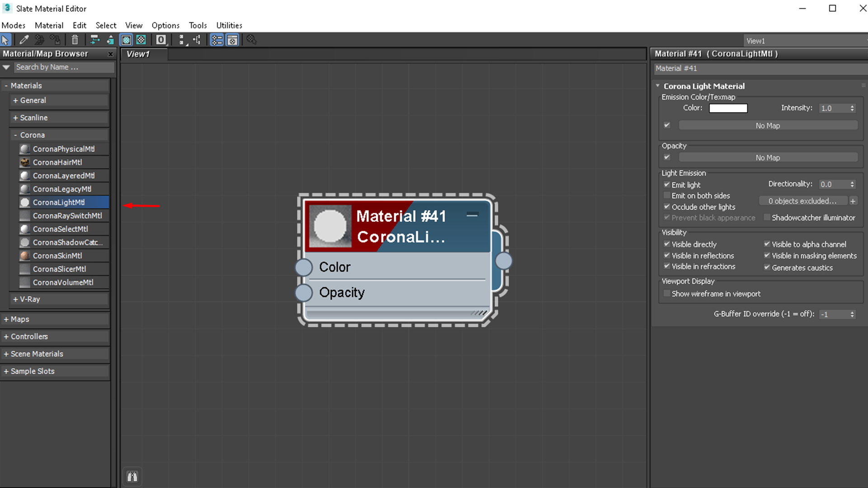Click Assign Material to Selection icon
The height and width of the screenshot is (488, 868).
[x=55, y=40]
